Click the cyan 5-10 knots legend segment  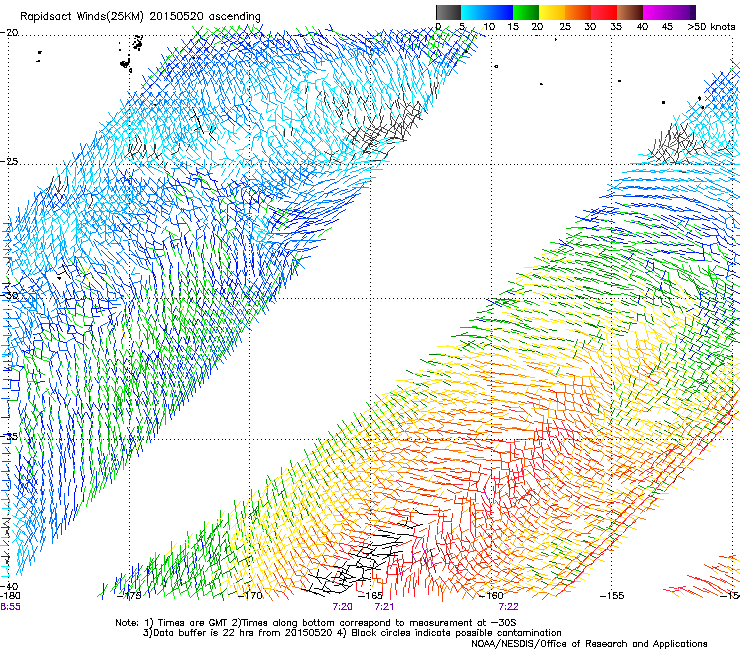point(474,12)
